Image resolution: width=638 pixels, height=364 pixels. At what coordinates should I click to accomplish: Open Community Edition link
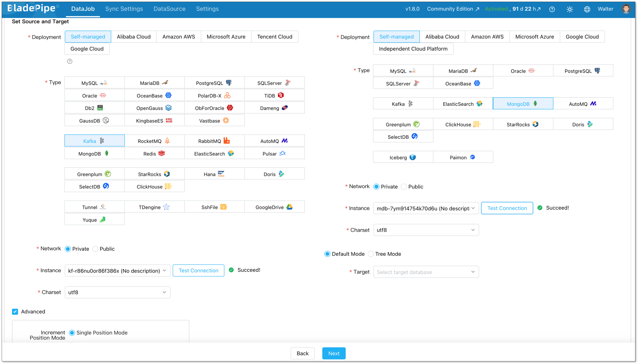click(x=453, y=9)
